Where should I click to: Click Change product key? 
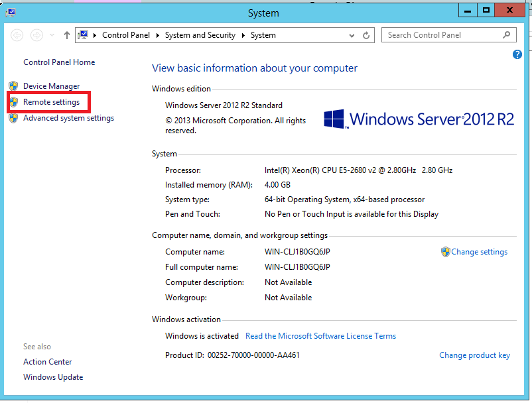(474, 355)
